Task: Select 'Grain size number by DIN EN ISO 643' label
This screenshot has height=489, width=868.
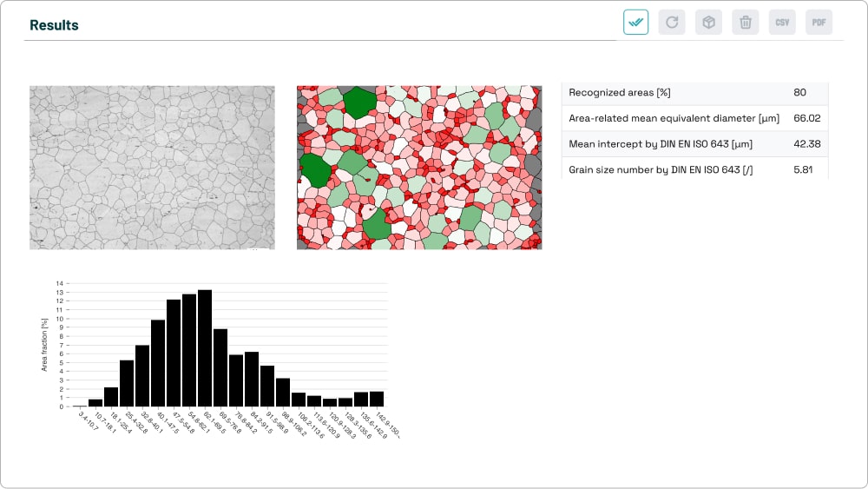Action: coord(661,169)
